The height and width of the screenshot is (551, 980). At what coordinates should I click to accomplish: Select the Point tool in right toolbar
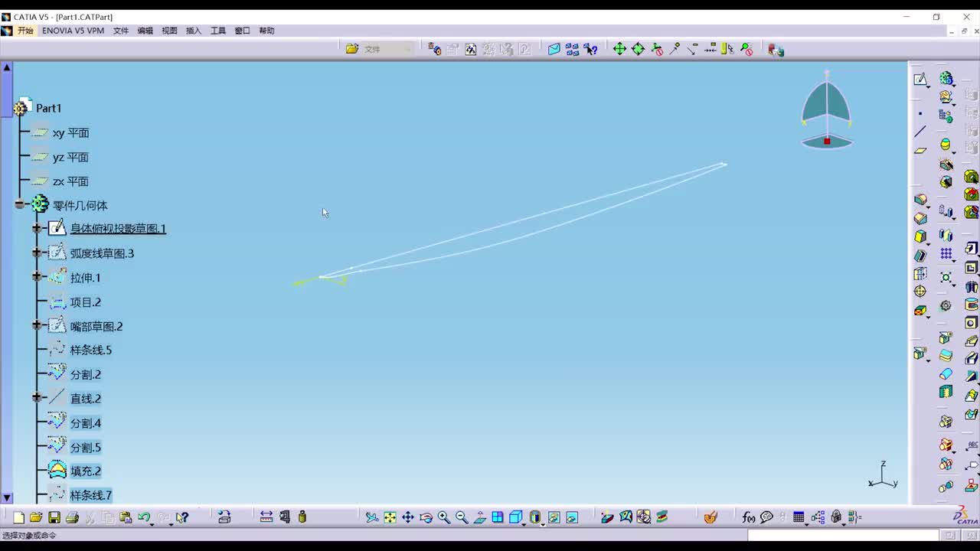click(x=920, y=114)
